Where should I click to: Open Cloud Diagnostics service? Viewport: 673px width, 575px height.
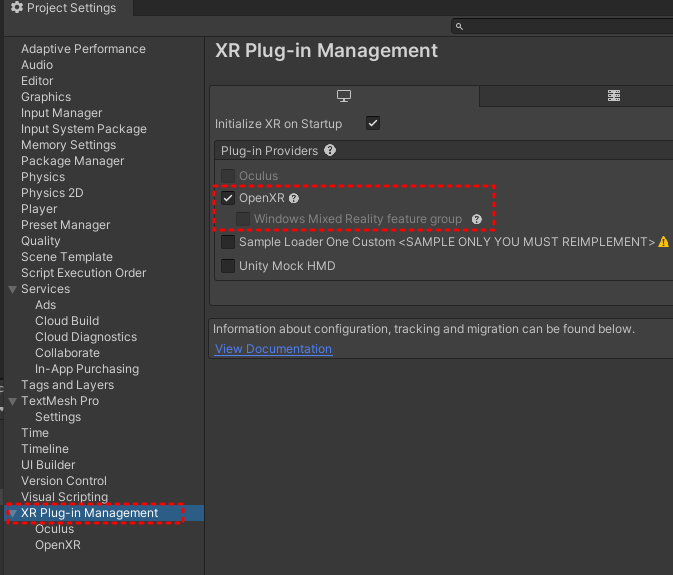pyautogui.click(x=86, y=337)
